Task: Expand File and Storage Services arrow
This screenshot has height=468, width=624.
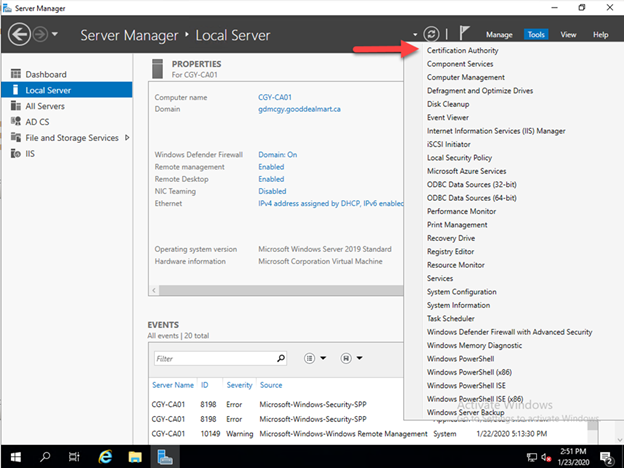Action: point(127,138)
